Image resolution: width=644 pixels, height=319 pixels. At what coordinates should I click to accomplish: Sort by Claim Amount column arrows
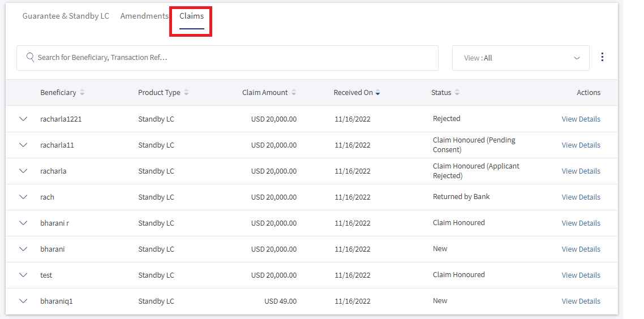(294, 93)
